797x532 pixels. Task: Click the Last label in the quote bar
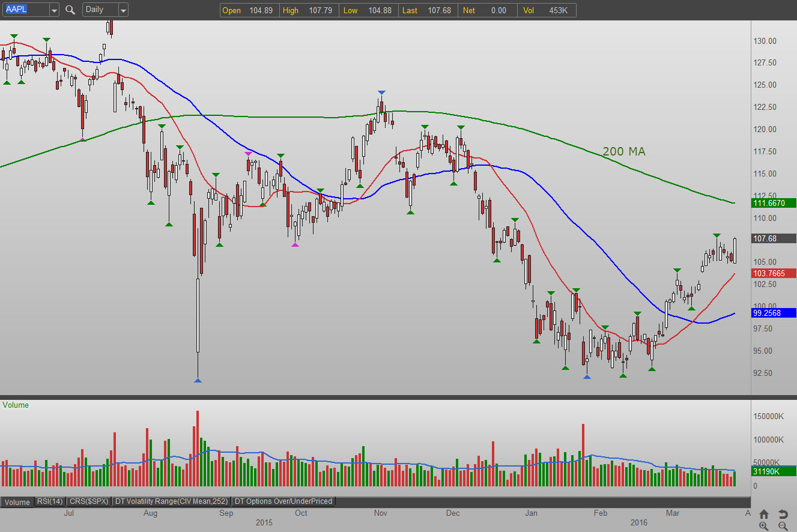click(x=410, y=10)
